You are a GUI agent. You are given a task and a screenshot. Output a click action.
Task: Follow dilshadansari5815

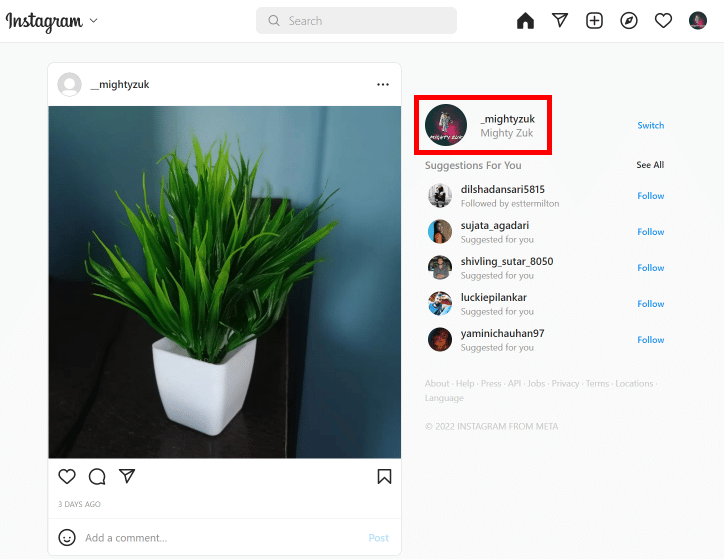click(x=651, y=196)
